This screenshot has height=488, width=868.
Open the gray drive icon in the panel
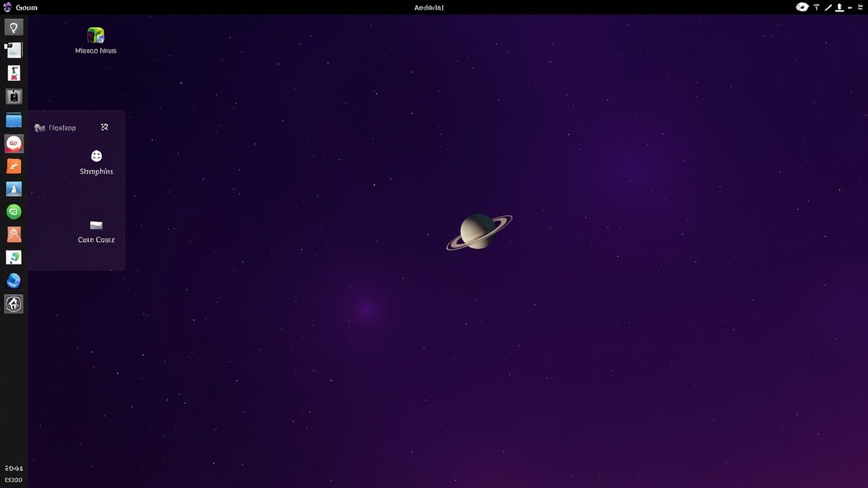coord(96,225)
